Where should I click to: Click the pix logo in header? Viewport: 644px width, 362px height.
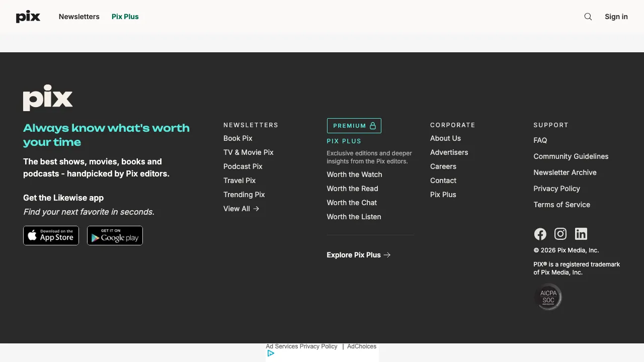(x=28, y=17)
